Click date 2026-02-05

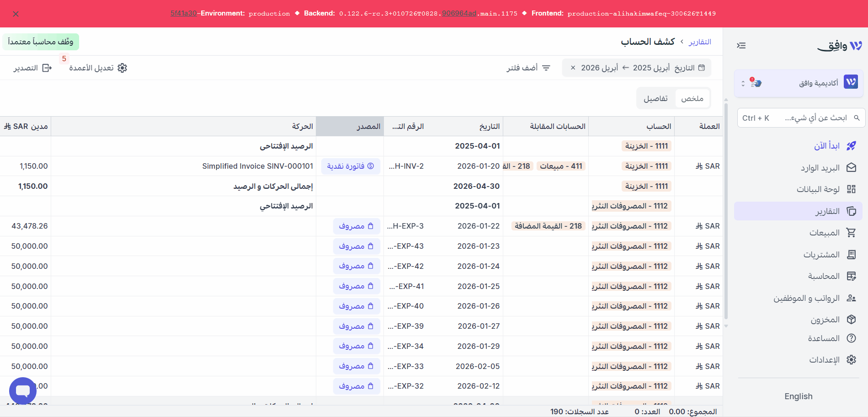(478, 366)
